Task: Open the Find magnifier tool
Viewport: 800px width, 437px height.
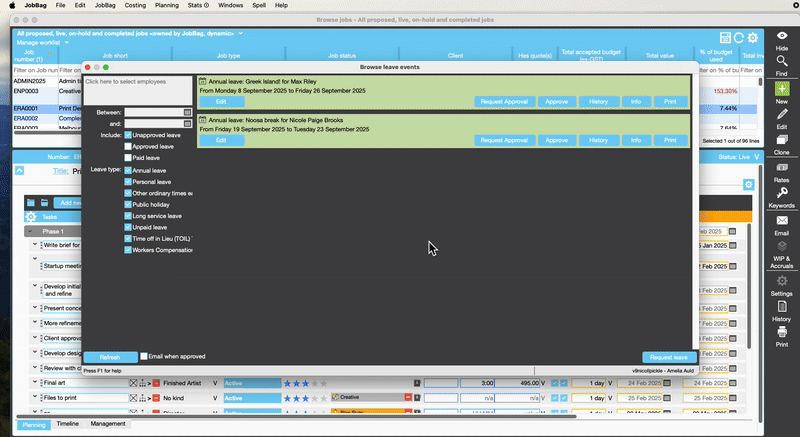Action: click(x=782, y=61)
